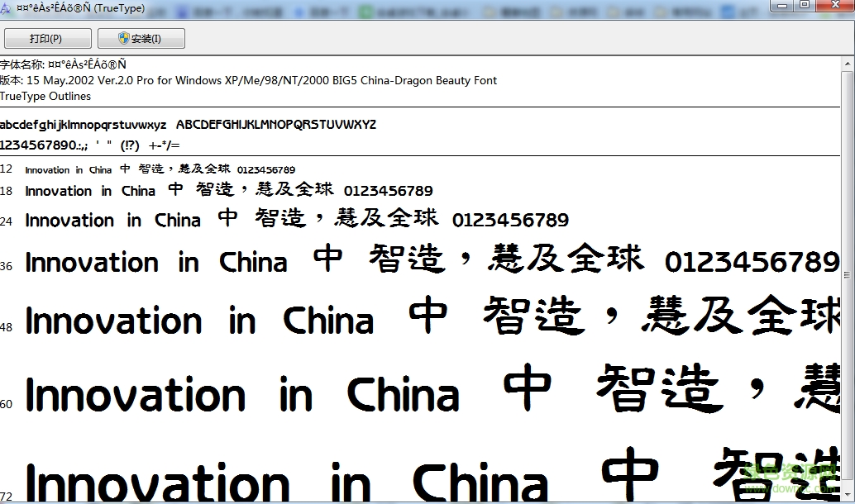Click the uppercase alphabet sample ABCDEFGHIJKLMNOPQRSTUVWXYZ

tap(276, 125)
